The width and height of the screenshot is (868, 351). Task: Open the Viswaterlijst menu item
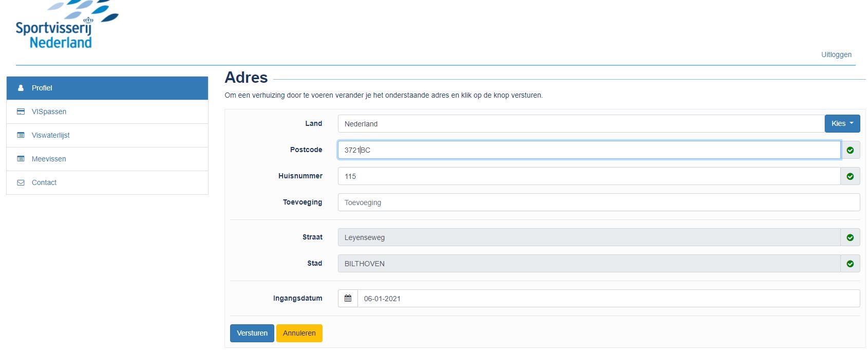click(x=50, y=135)
